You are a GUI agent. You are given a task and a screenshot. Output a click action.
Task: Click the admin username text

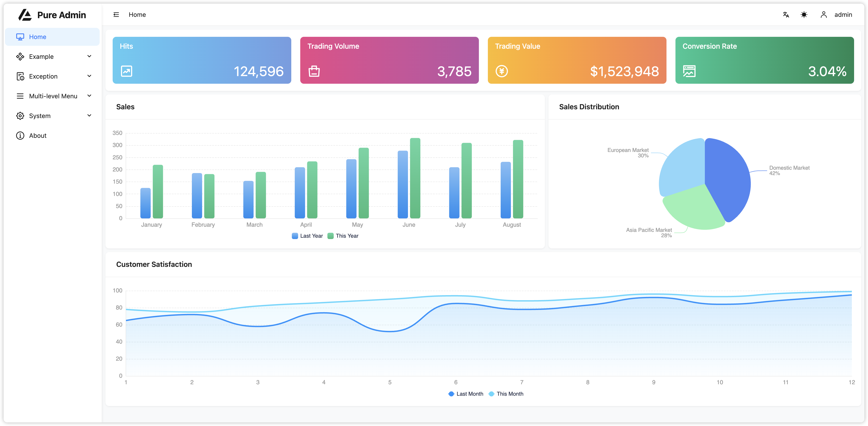coord(843,15)
